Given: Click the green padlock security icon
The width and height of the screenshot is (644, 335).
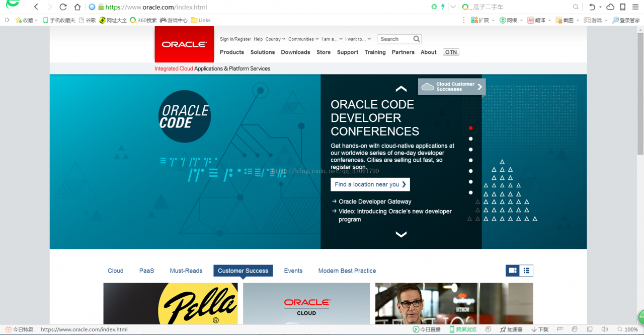Looking at the screenshot, I should 101,7.
